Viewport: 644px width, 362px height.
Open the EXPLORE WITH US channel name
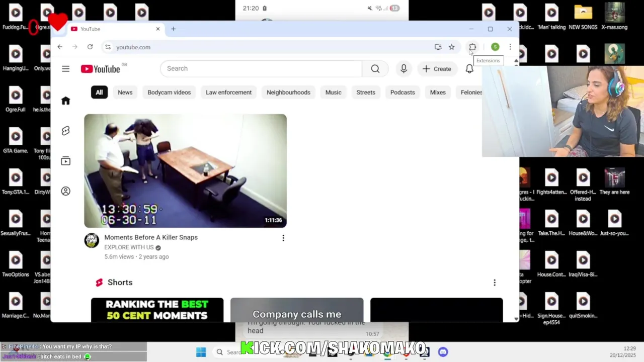coord(129,247)
